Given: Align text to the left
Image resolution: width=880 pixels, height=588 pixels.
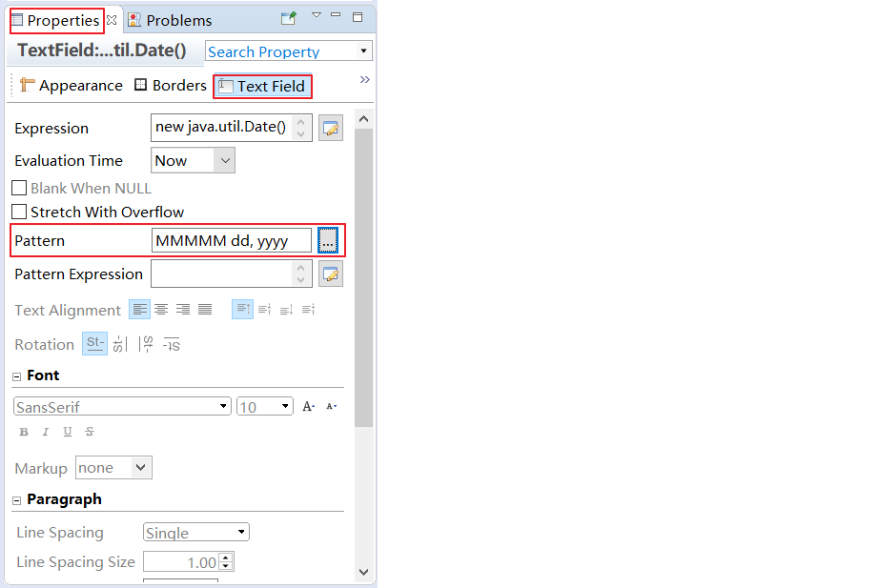Looking at the screenshot, I should coord(140,309).
